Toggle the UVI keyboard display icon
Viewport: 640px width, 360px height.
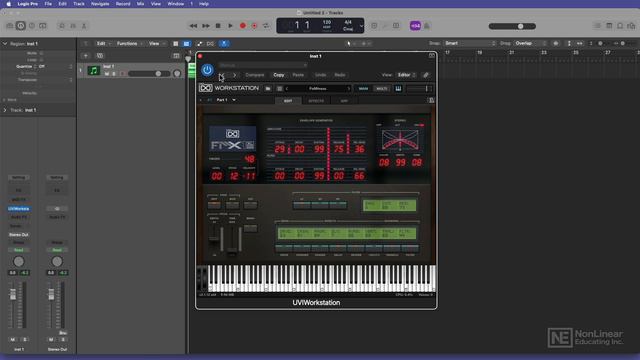pyautogui.click(x=398, y=89)
